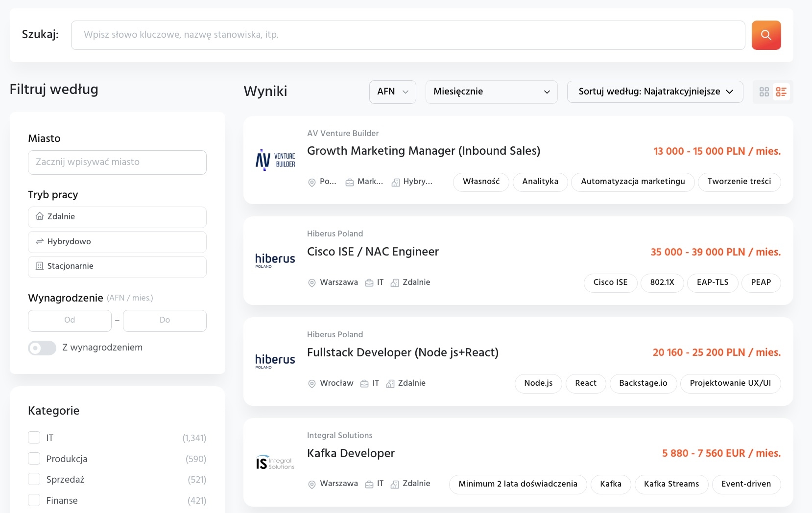Screen dimensions: 812x513
Task: Toggle the 'Z wynagrodzeniem' switch
Action: click(x=42, y=348)
